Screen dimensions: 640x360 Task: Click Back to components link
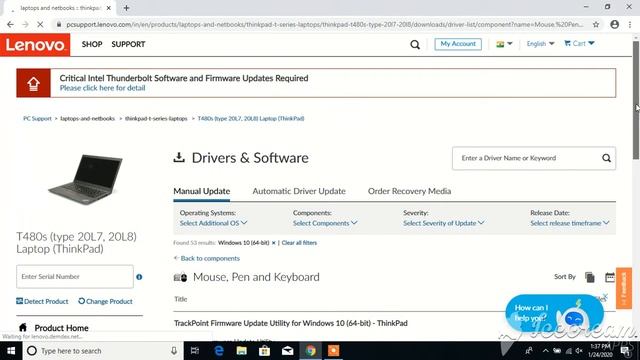(207, 258)
